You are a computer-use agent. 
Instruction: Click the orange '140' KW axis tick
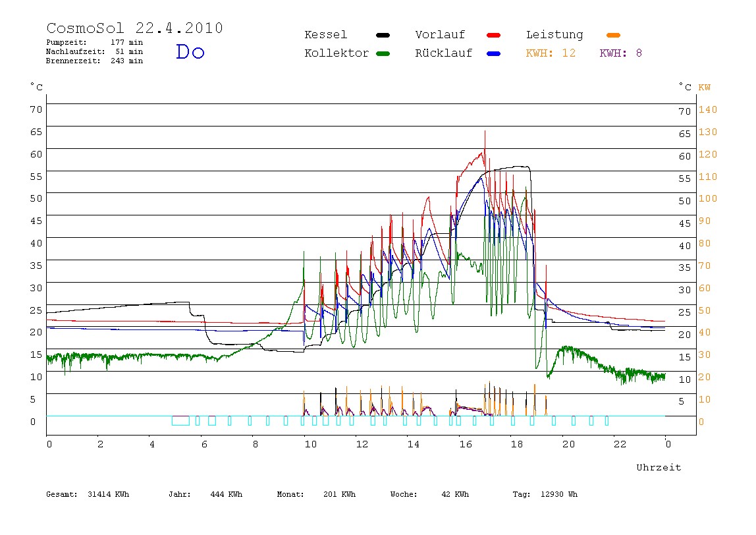(708, 109)
